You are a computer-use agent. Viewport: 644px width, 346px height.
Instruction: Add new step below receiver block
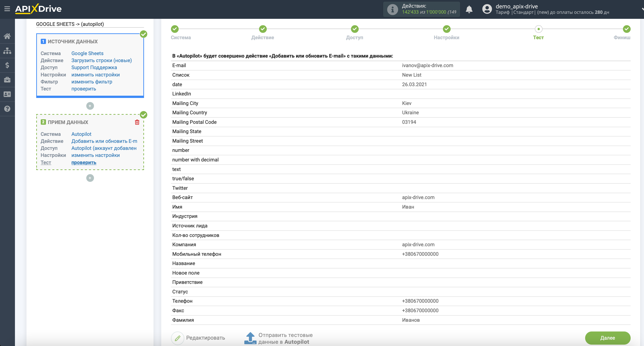pos(90,178)
